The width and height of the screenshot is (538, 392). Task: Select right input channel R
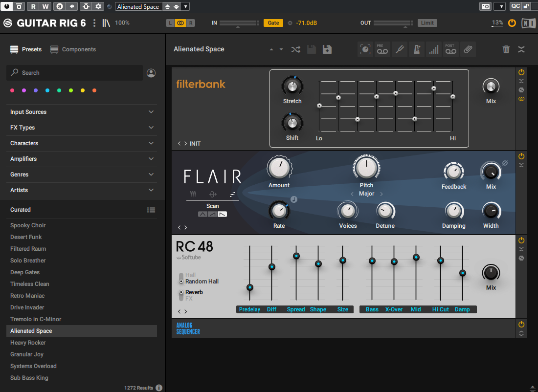pos(191,23)
